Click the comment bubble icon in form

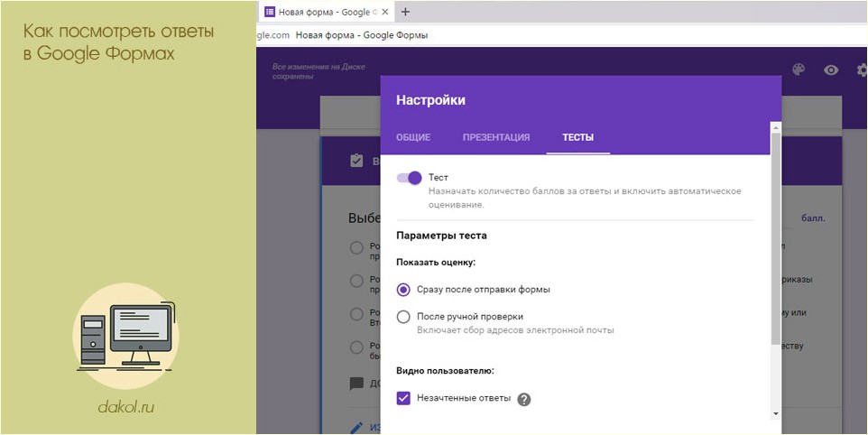[356, 384]
